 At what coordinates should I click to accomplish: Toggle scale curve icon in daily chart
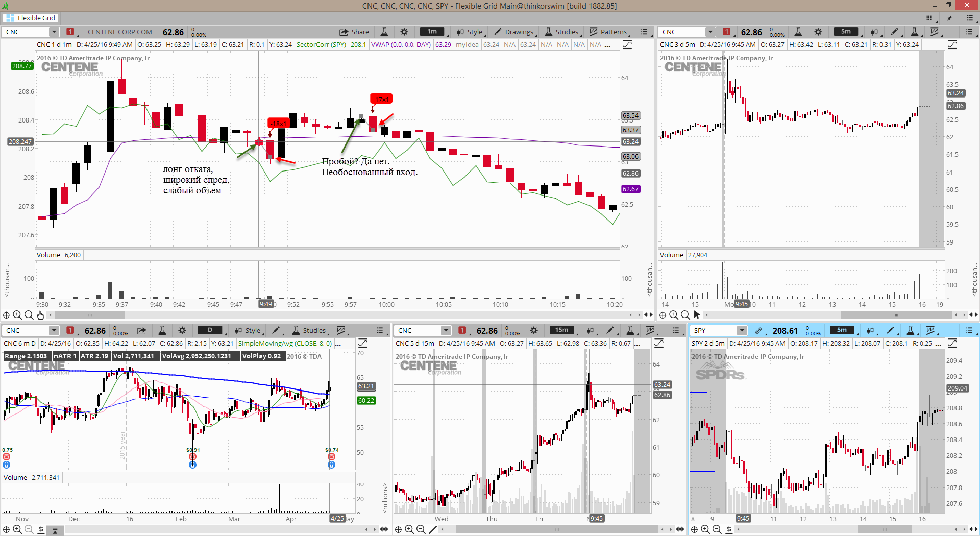(x=362, y=343)
